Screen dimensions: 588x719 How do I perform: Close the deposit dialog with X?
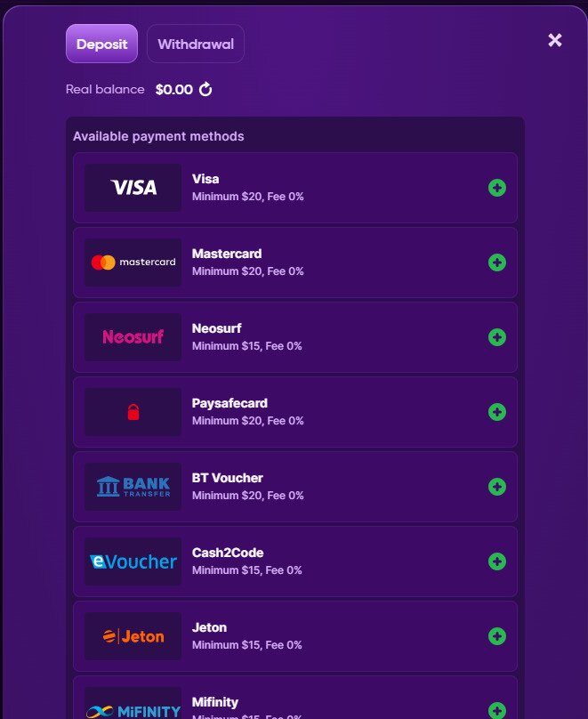click(554, 40)
